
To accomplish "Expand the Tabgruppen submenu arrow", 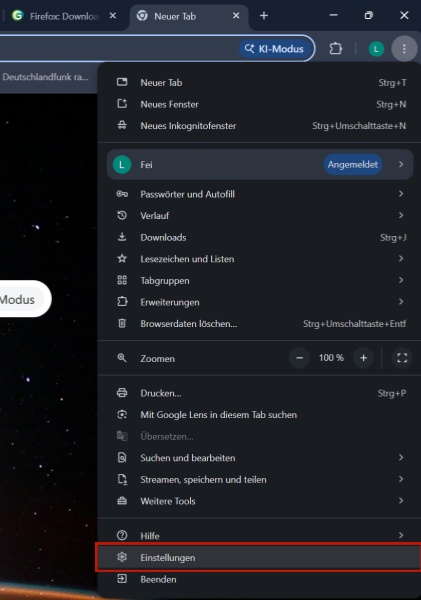I will [401, 280].
